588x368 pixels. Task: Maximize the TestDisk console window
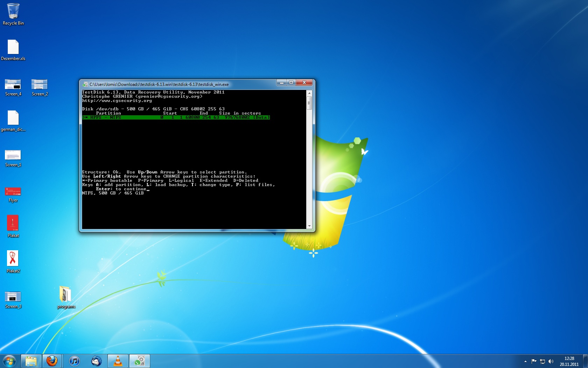point(291,83)
